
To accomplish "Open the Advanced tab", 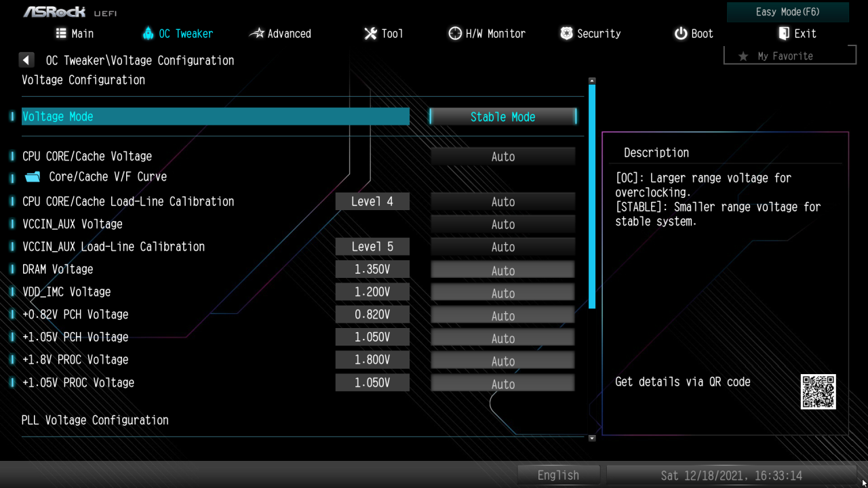I will (280, 33).
